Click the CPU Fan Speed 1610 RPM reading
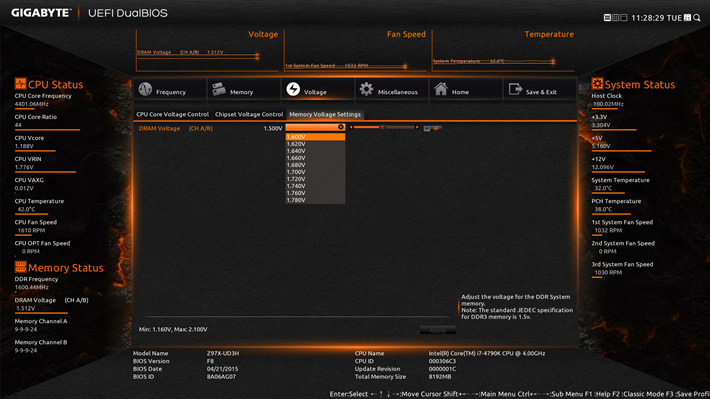Viewport: 710px width, 399px height. pos(31,231)
